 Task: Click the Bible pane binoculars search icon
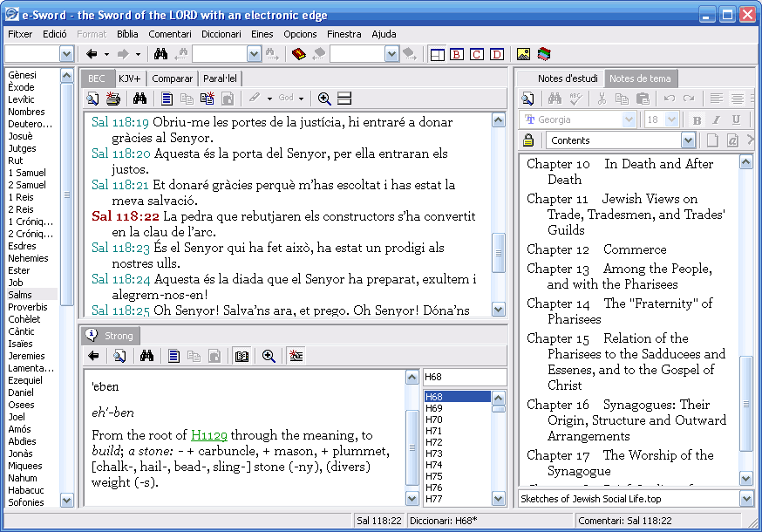pyautogui.click(x=140, y=99)
